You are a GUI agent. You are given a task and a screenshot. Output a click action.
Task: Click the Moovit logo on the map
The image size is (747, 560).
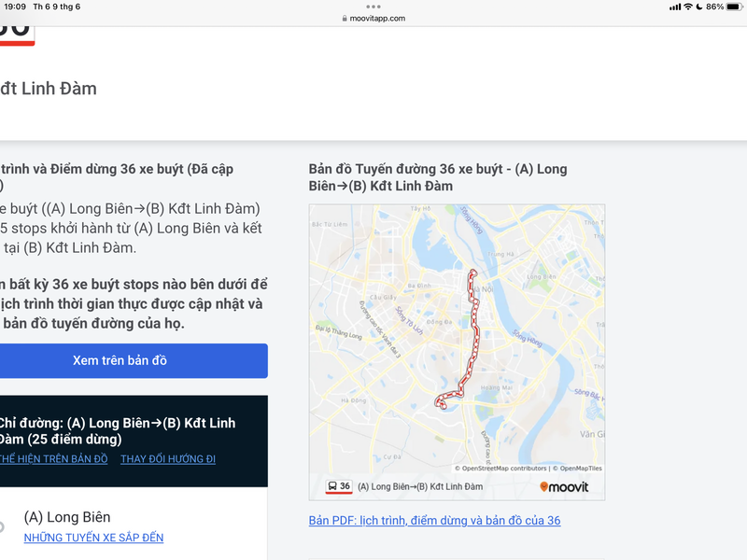[564, 487]
